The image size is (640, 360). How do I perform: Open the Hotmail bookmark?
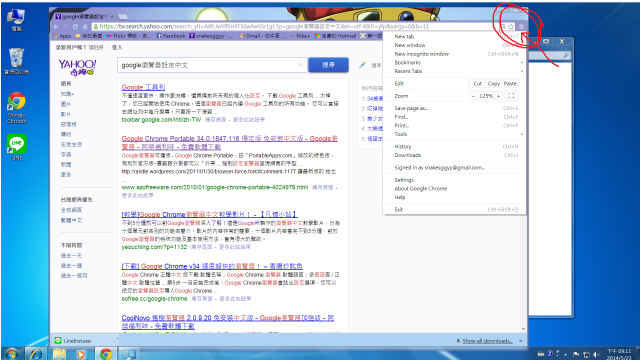click(x=335, y=36)
